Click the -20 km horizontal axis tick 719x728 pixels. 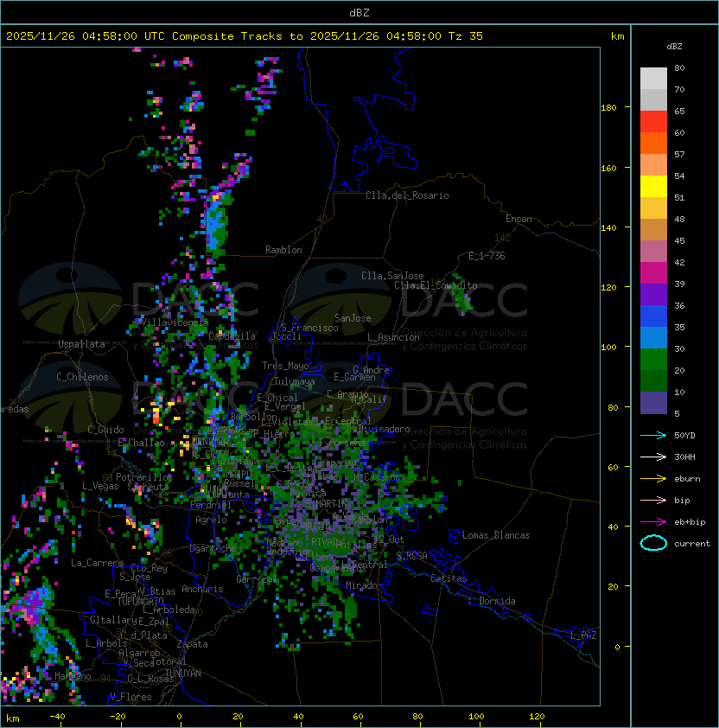tap(118, 717)
